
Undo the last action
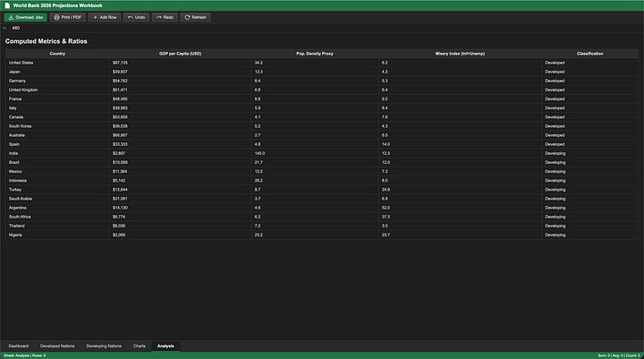[136, 17]
